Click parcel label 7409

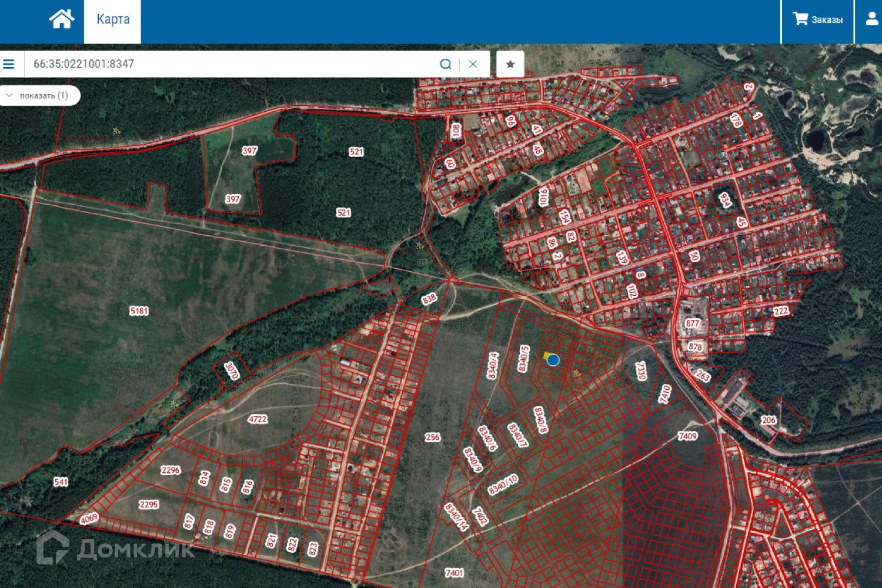point(687,436)
